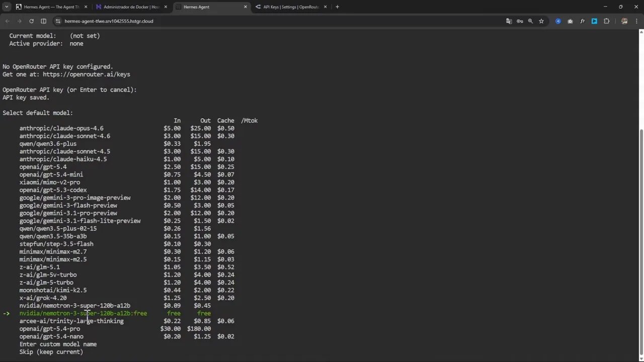The width and height of the screenshot is (644, 362).
Task: Click the zoom magnifier icon in address bar
Action: (x=530, y=21)
